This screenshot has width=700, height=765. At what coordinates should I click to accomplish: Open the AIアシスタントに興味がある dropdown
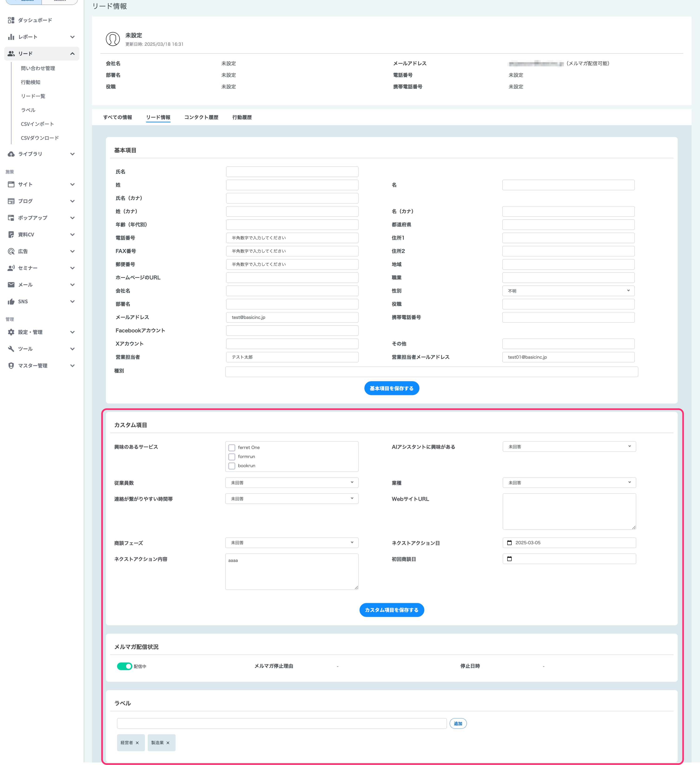[569, 447]
